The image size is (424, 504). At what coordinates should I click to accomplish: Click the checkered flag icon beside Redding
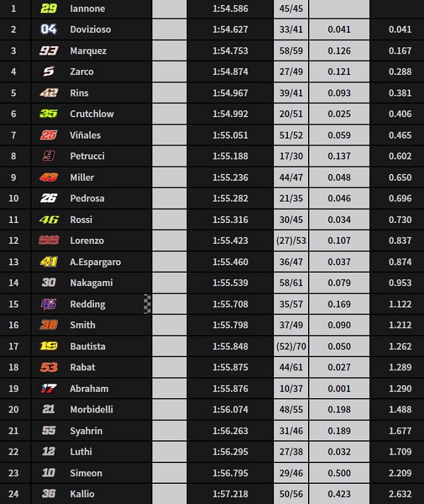tap(148, 304)
